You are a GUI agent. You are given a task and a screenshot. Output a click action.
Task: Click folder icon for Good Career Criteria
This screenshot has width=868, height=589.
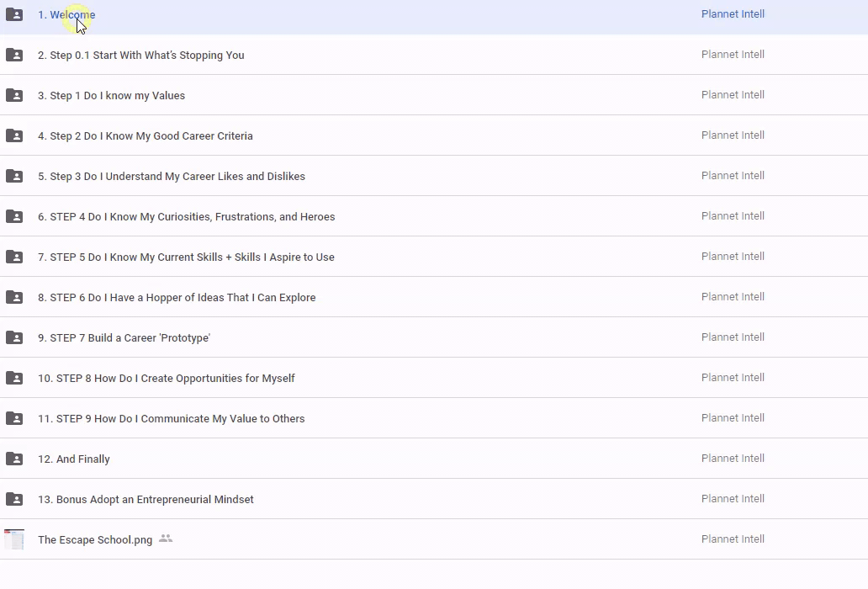click(x=14, y=135)
